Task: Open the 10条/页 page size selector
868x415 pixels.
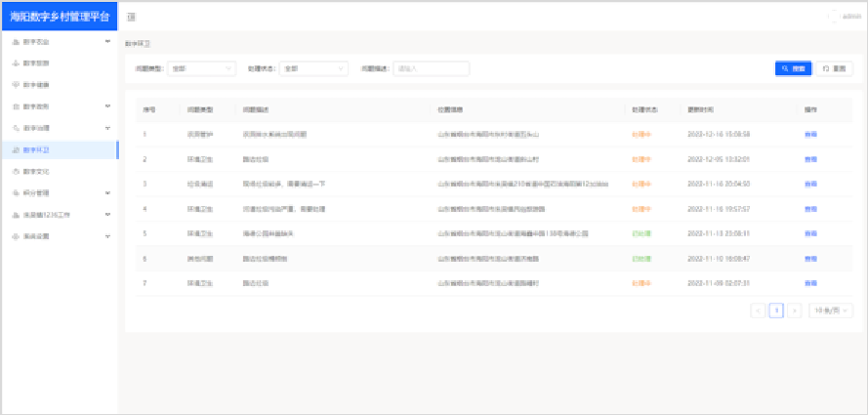Action: [x=831, y=311]
